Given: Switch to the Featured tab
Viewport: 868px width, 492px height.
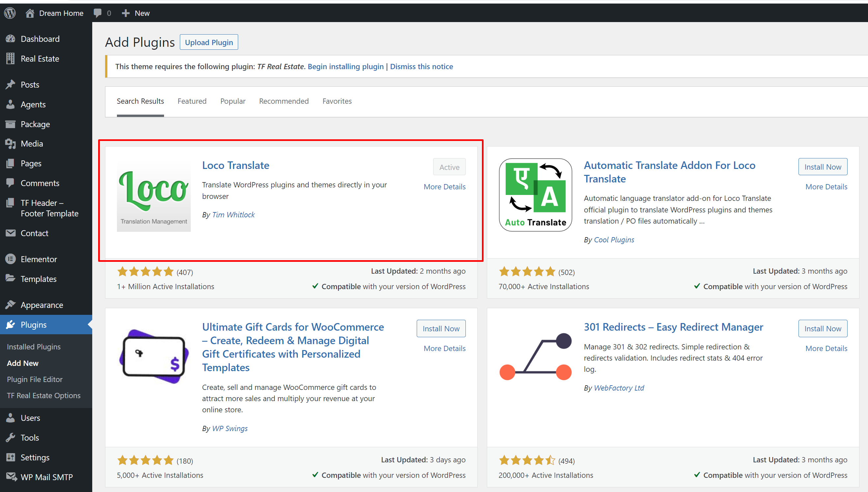Looking at the screenshot, I should (192, 101).
